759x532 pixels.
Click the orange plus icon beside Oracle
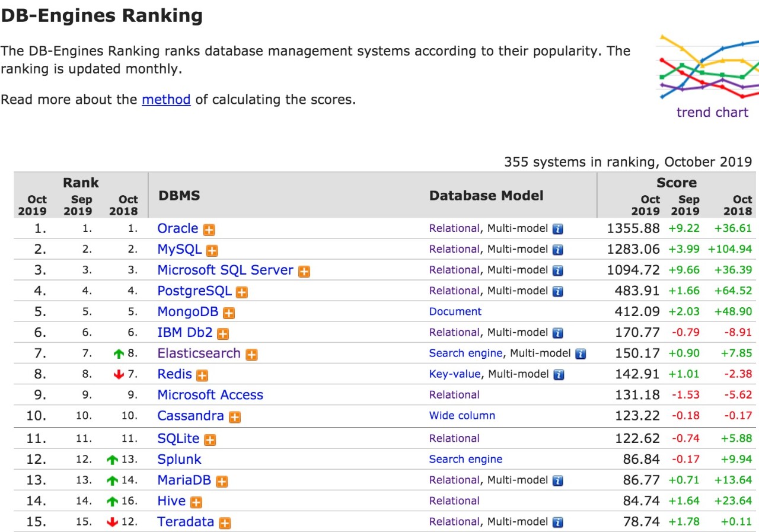click(209, 230)
